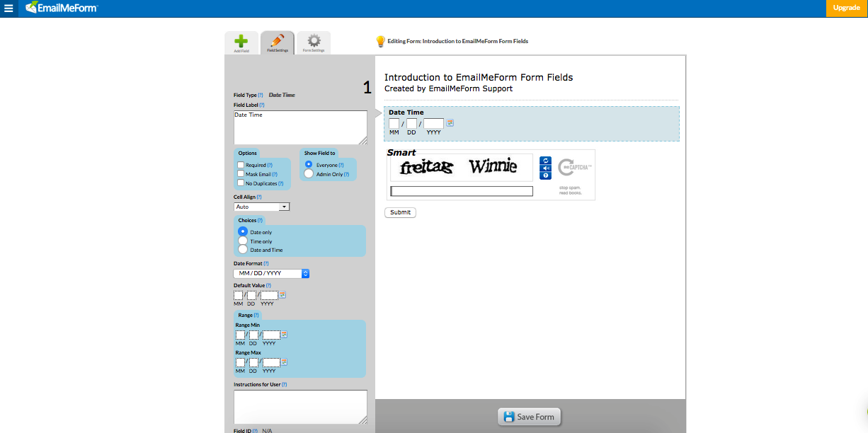
Task: Choose Admin Only visibility
Action: (309, 174)
